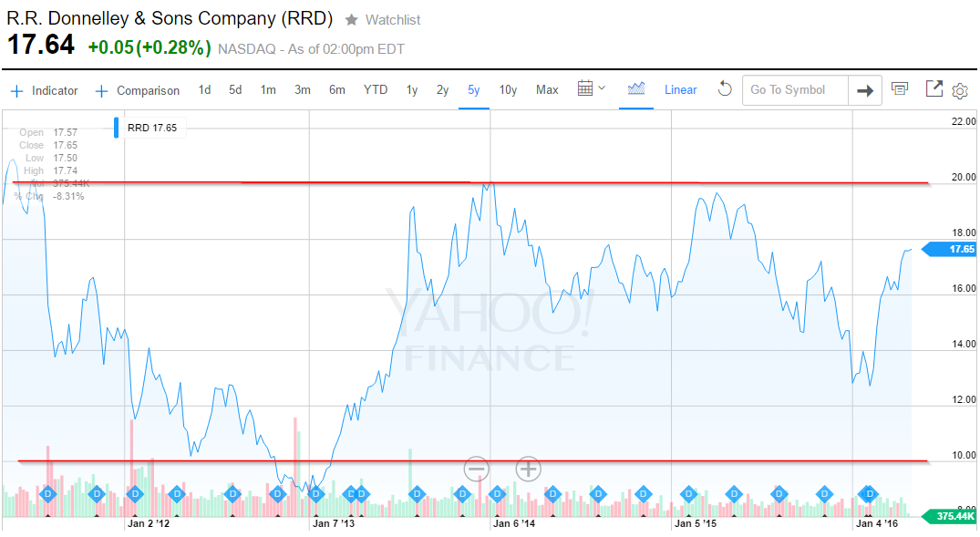
Task: Click the RRD 17.65 series label
Action: (x=152, y=128)
